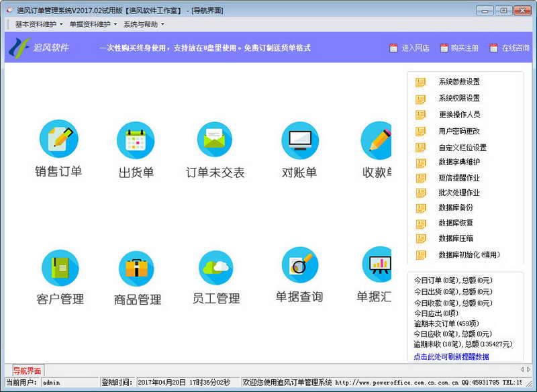Launch 数据库压缩 compress entry
Screen dimensions: 537x392
coord(456,238)
